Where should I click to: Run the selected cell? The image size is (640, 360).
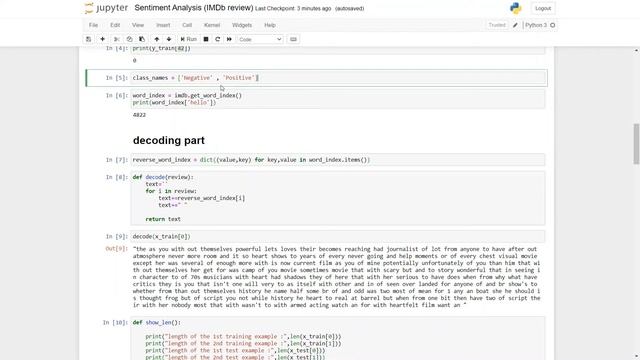coord(189,39)
